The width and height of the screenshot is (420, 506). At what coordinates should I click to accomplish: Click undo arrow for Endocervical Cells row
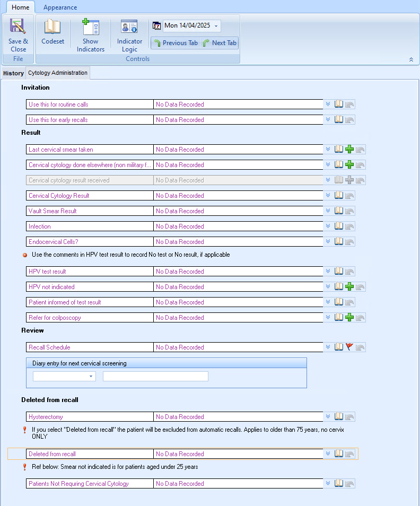[x=349, y=242]
